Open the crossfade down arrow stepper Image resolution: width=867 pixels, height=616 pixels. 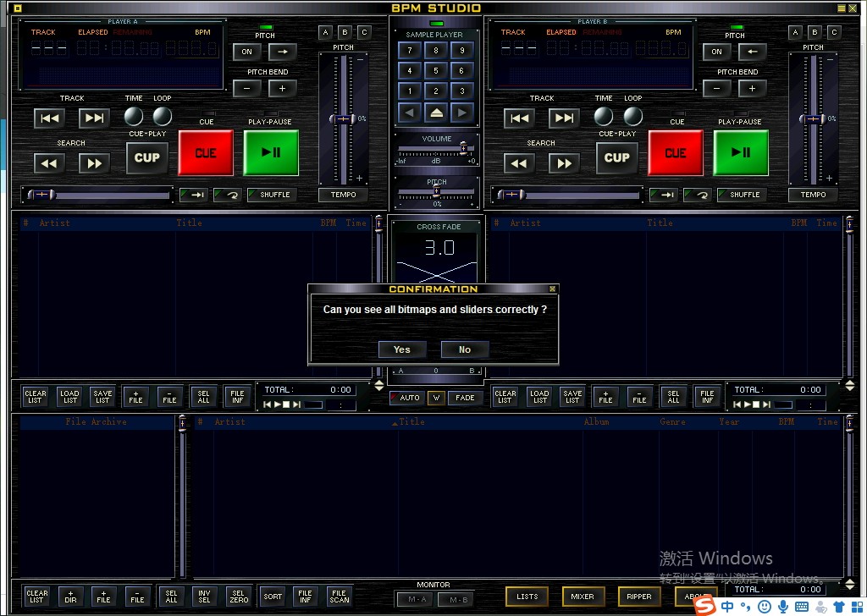click(x=378, y=388)
